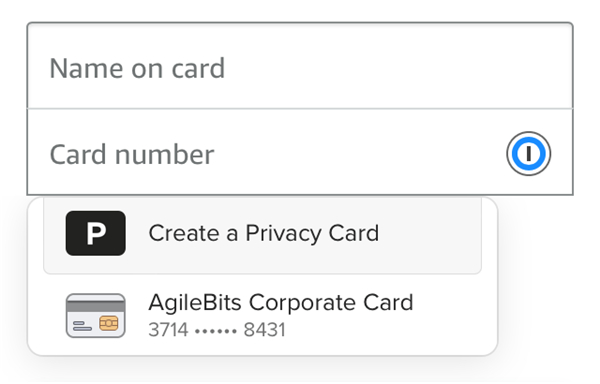Click the "AgileBits Corporate Card" title text
This screenshot has width=600, height=384.
click(x=281, y=303)
